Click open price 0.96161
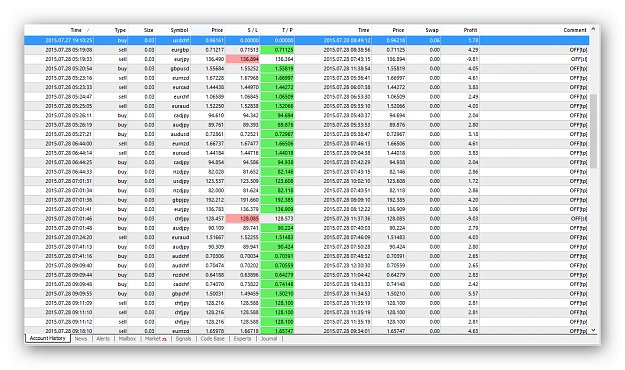Screen dimensions: 625x370 [x=215, y=40]
